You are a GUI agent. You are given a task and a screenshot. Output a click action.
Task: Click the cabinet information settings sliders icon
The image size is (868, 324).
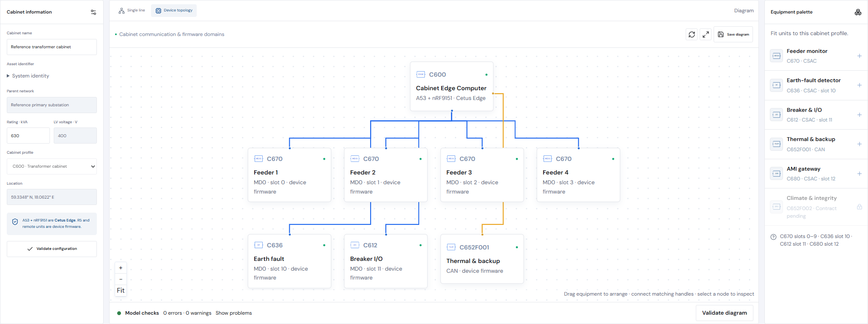click(x=93, y=12)
